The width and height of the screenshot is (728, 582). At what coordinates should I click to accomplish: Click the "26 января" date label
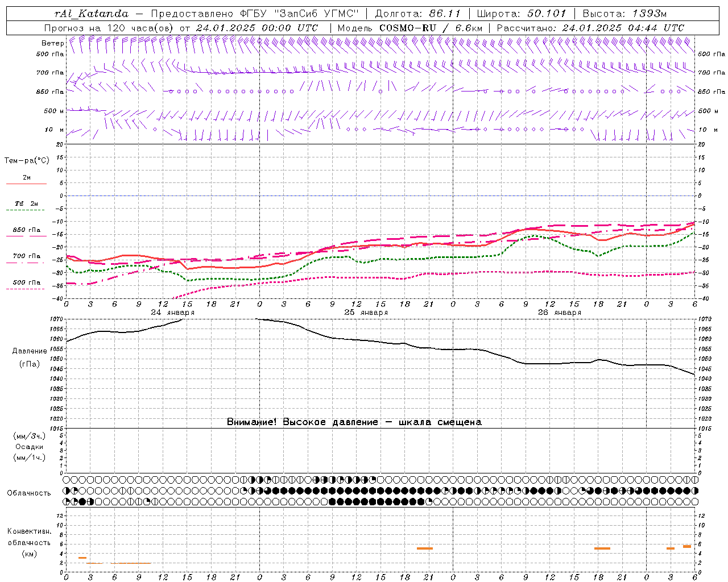click(x=559, y=313)
